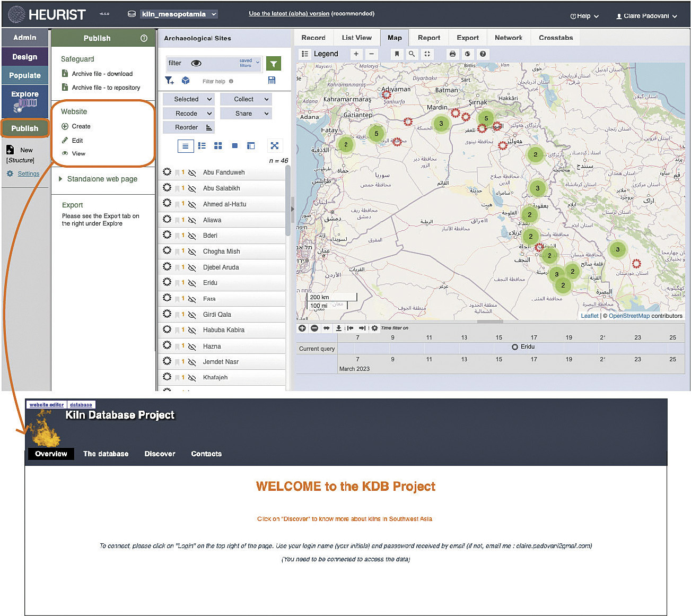The height and width of the screenshot is (616, 691).
Task: Open the List View tab
Action: (356, 38)
